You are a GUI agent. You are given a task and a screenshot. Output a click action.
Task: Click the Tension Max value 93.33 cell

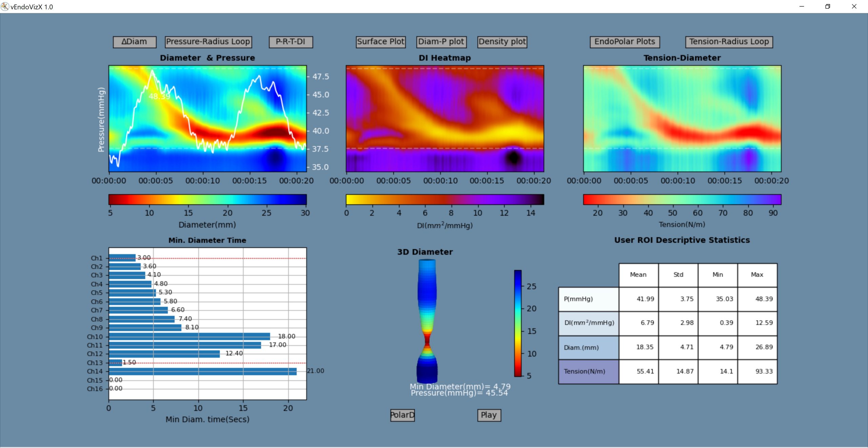coord(758,371)
